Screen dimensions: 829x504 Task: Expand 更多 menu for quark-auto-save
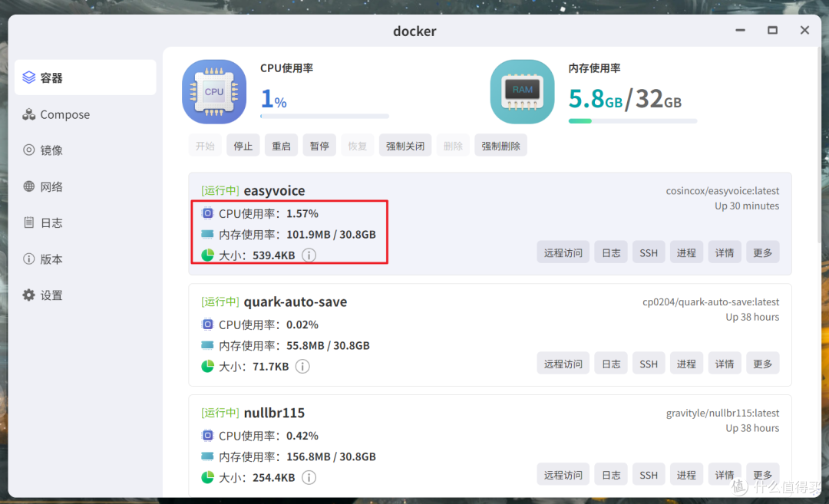(762, 364)
